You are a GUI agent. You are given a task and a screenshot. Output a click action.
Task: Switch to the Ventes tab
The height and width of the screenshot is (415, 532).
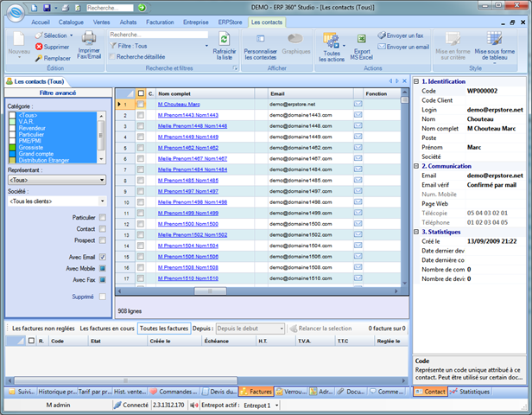click(x=101, y=22)
